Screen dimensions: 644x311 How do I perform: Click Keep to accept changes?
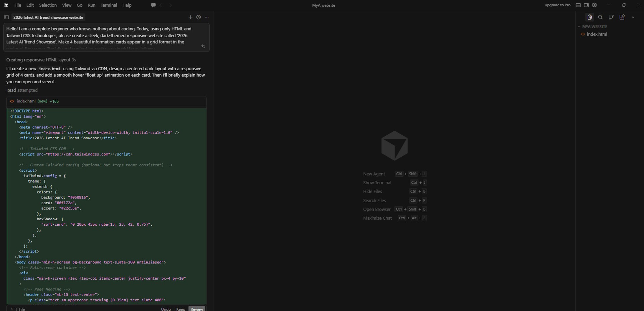(x=181, y=309)
